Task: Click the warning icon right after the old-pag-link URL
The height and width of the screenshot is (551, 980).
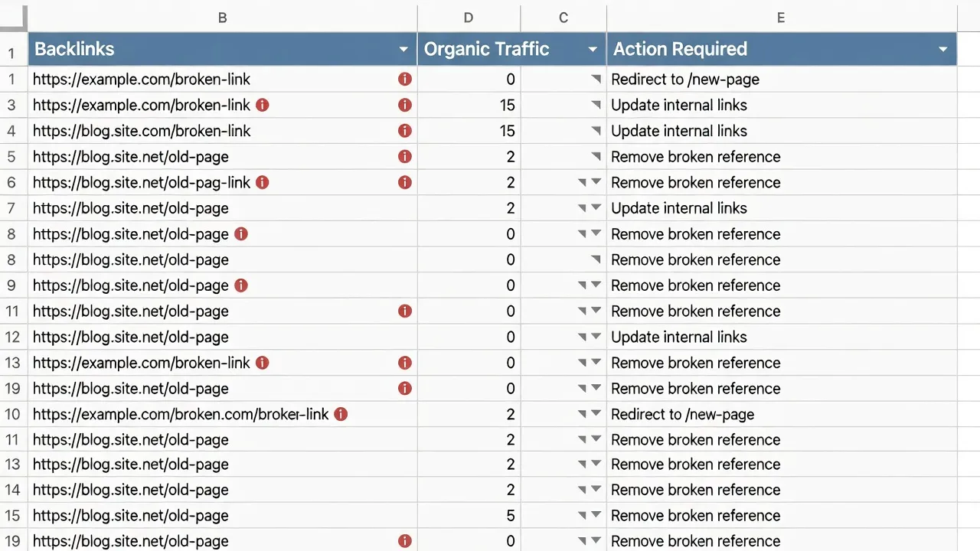Action: (263, 182)
